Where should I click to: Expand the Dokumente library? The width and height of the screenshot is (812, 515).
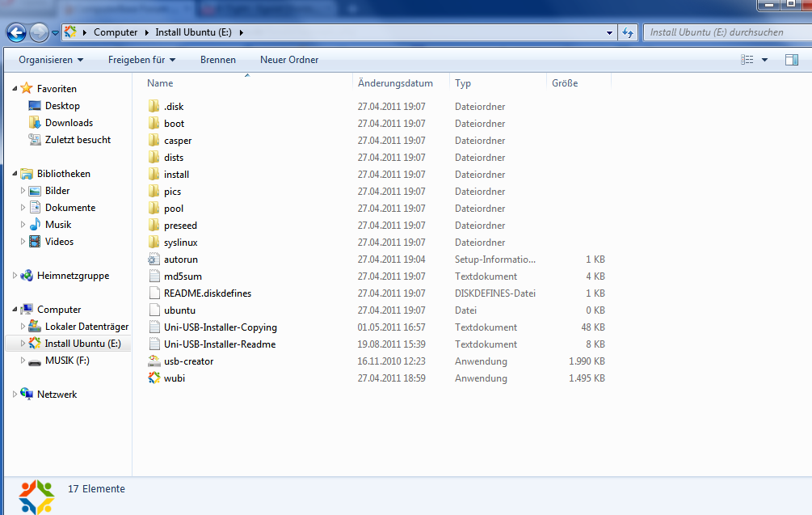point(23,208)
